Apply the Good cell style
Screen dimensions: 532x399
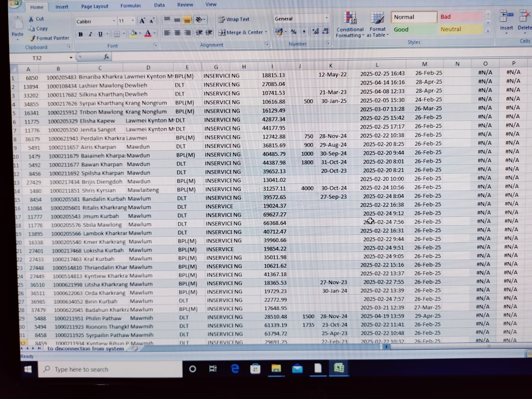coord(413,29)
